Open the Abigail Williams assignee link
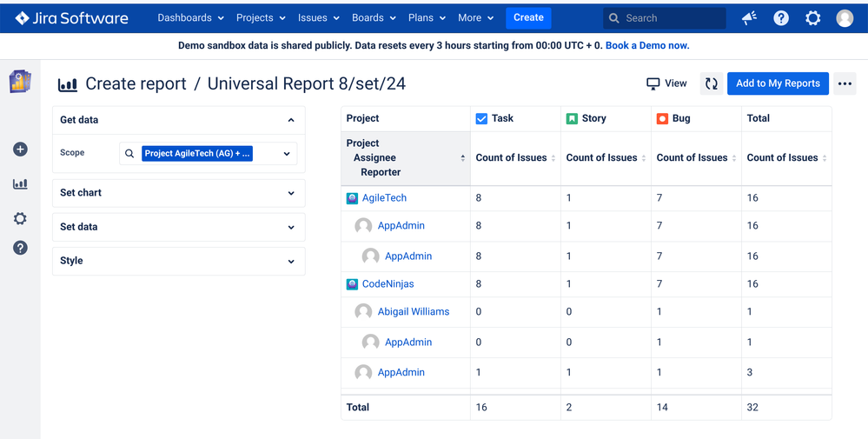This screenshot has height=439, width=868. [x=413, y=311]
